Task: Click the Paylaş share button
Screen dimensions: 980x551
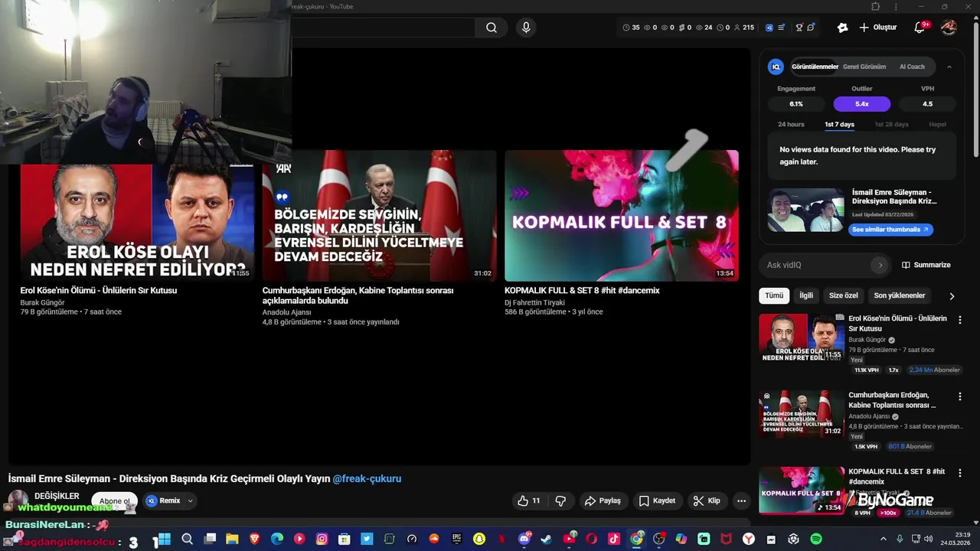Action: pyautogui.click(x=603, y=500)
